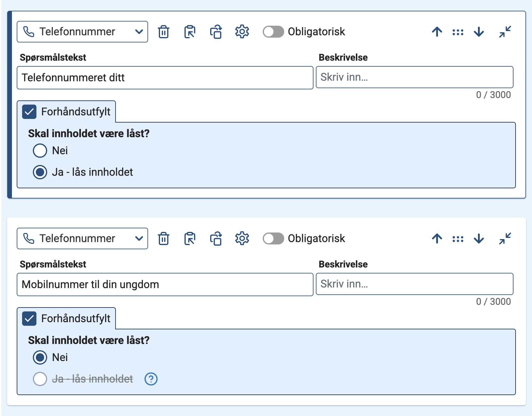Move 'Mobilnummer til din ungdom' question up
The height and width of the screenshot is (416, 532).
click(x=437, y=238)
